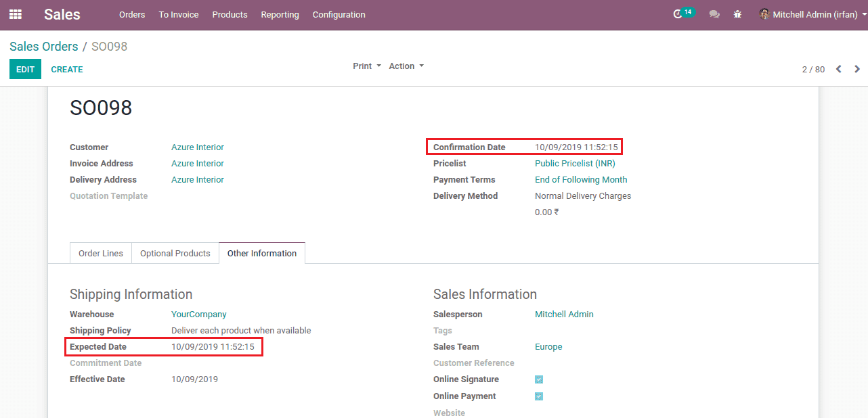The width and height of the screenshot is (868, 418).
Task: Click the 0.00 ₹ delivery amount
Action: click(547, 212)
